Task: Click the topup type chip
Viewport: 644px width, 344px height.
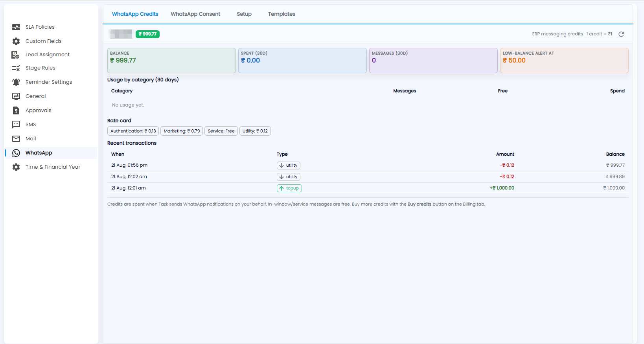Action: coord(289,188)
